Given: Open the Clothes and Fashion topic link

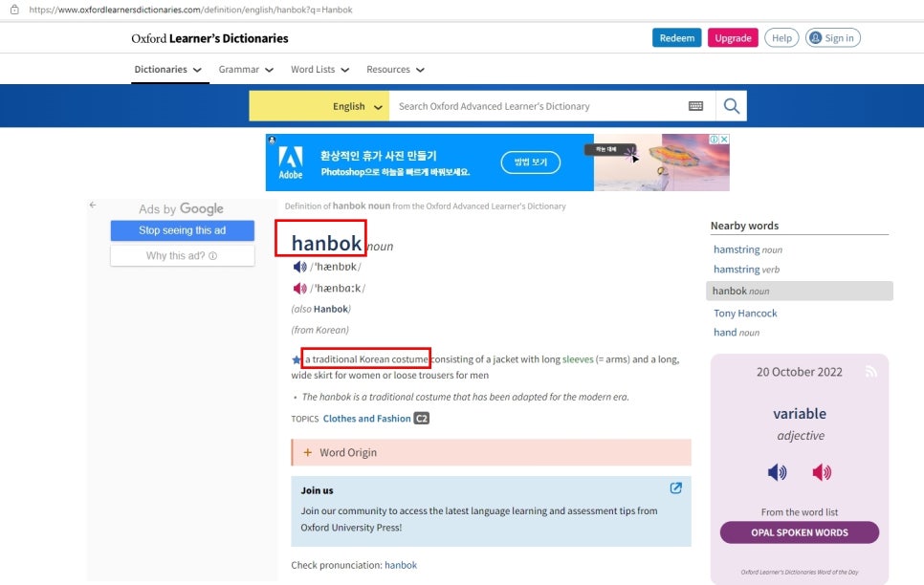Looking at the screenshot, I should (366, 419).
